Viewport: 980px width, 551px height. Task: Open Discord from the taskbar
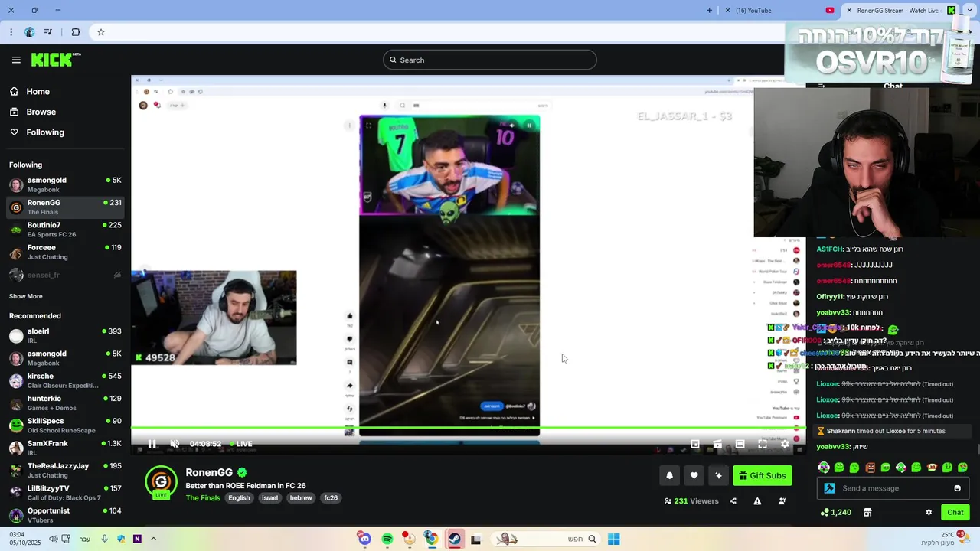tap(365, 539)
